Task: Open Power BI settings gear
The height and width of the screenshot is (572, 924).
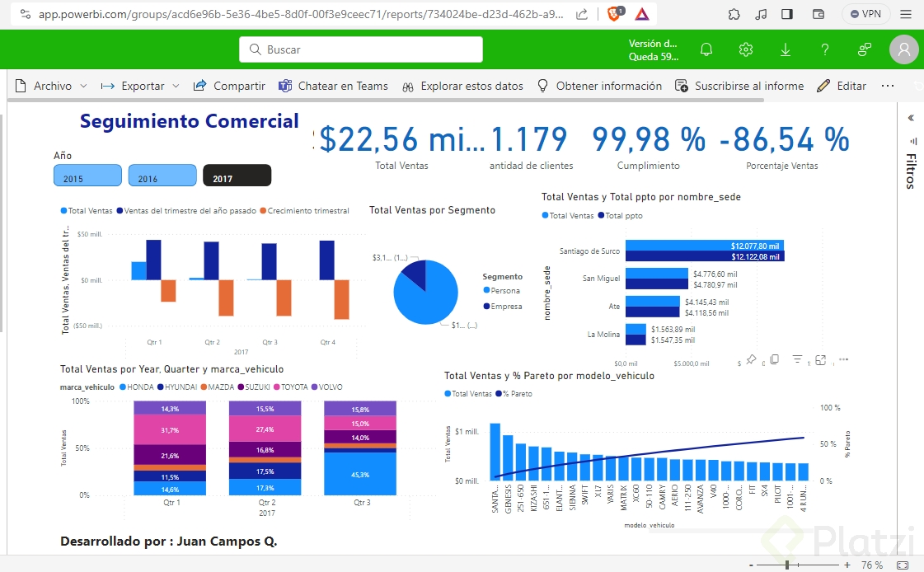Action: [x=746, y=49]
